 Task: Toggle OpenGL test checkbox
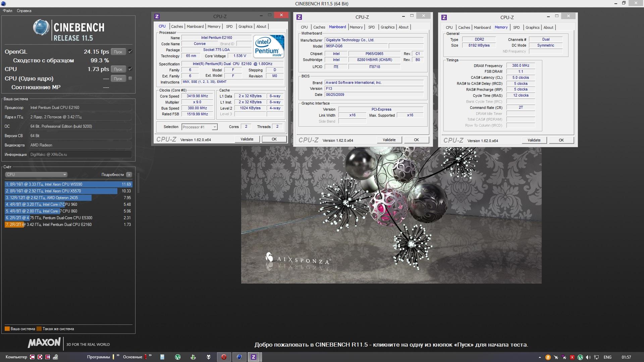(130, 52)
